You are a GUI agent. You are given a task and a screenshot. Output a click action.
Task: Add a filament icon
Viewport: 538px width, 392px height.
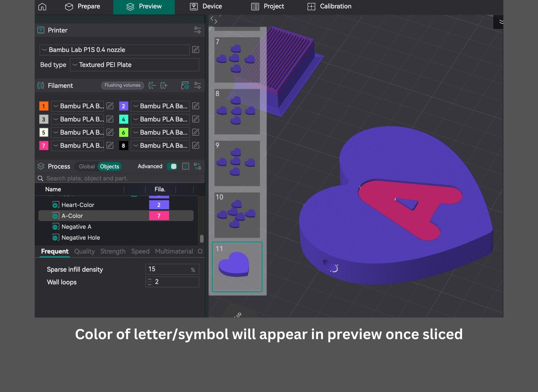point(164,85)
